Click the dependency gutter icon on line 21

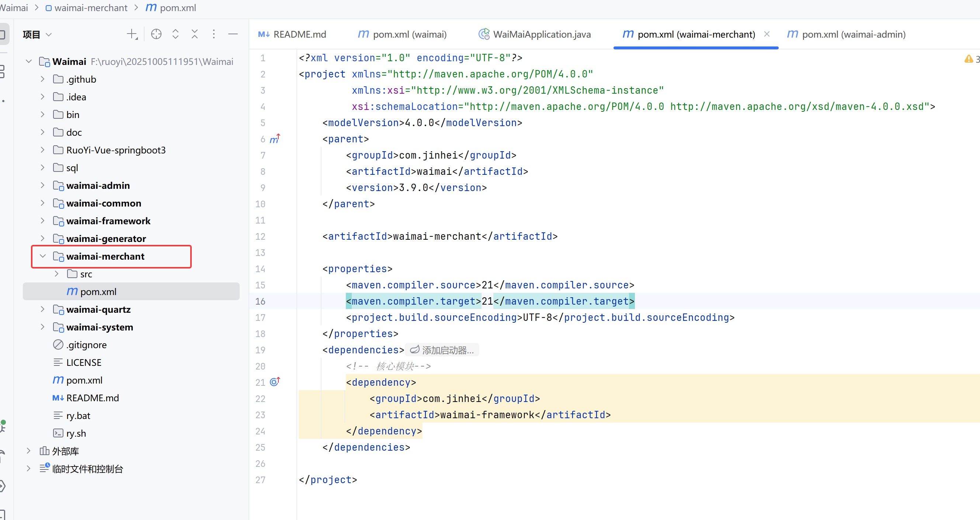point(275,382)
